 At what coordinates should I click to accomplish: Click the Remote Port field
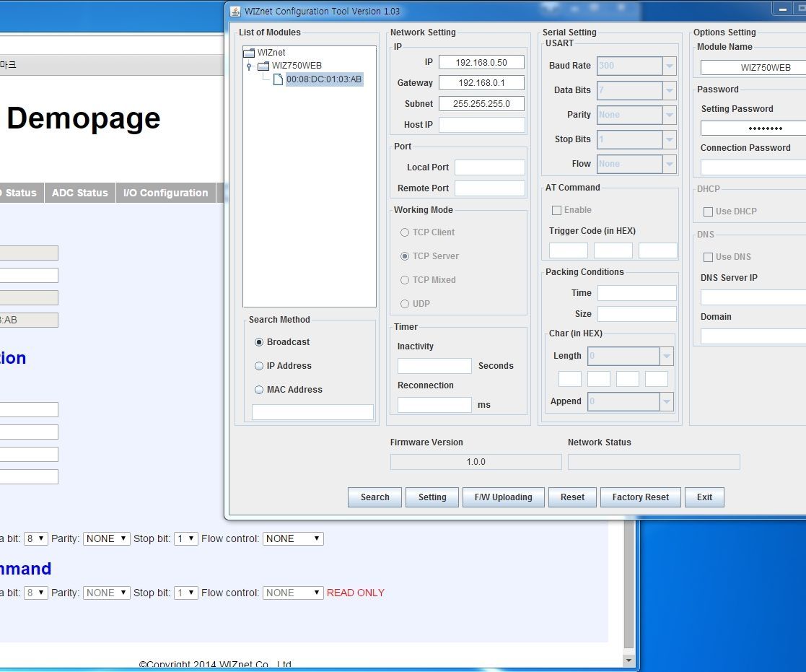pos(490,188)
